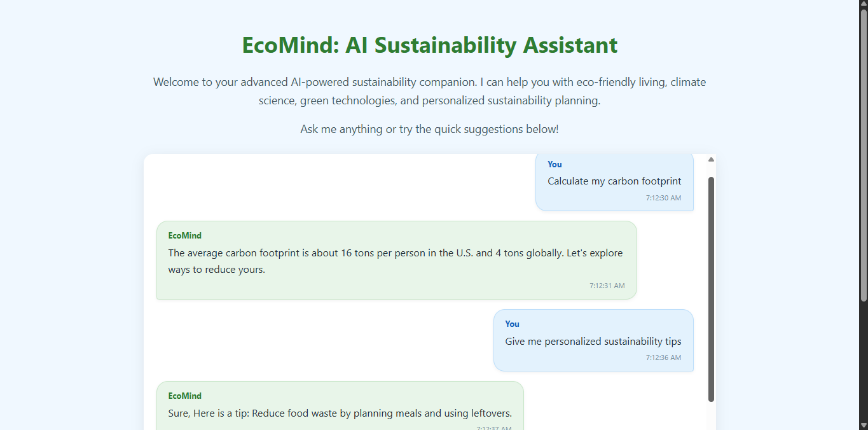Click the page scrollbar up arrow
Image resolution: width=868 pixels, height=430 pixels.
[x=864, y=4]
